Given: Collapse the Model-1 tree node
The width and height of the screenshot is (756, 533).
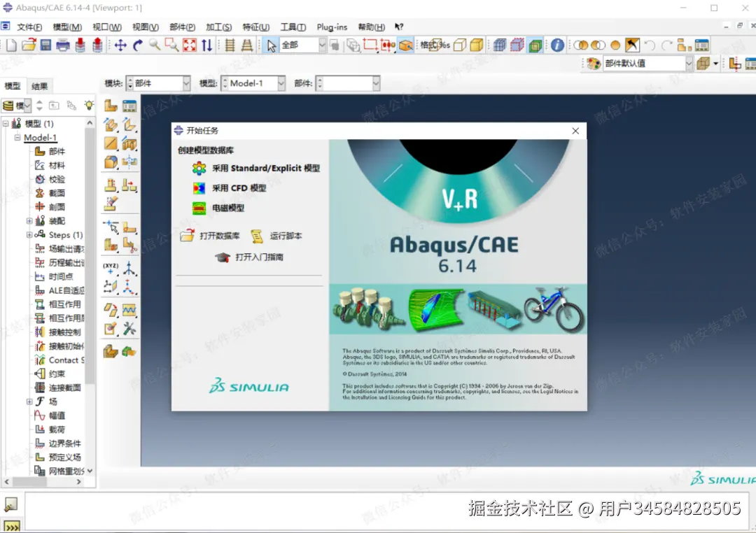Looking at the screenshot, I should pyautogui.click(x=17, y=137).
